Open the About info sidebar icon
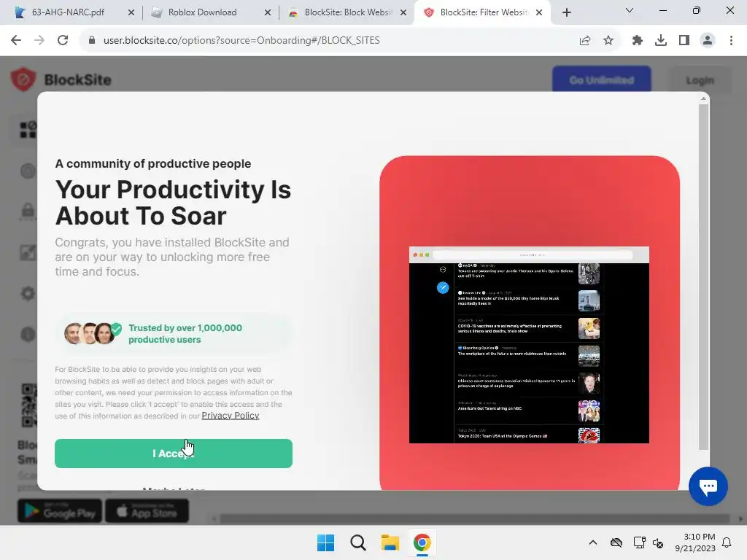Image resolution: width=747 pixels, height=560 pixels. pos(28,334)
